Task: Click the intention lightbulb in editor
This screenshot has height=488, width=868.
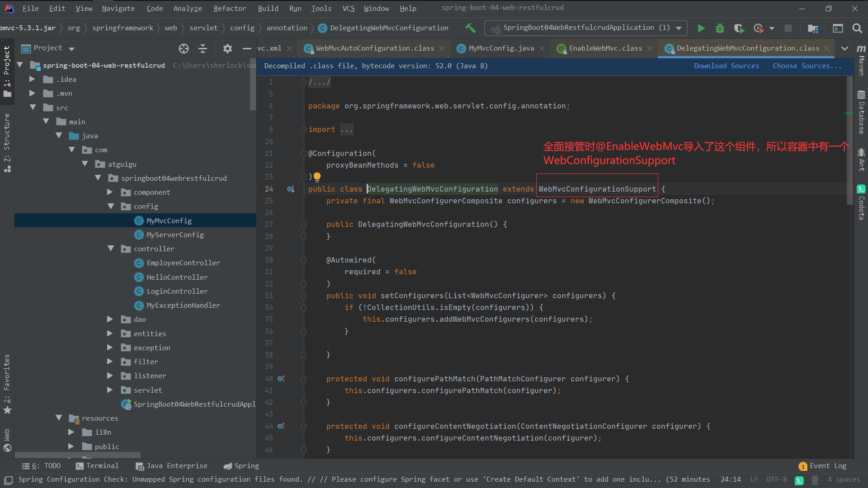Action: tap(317, 177)
